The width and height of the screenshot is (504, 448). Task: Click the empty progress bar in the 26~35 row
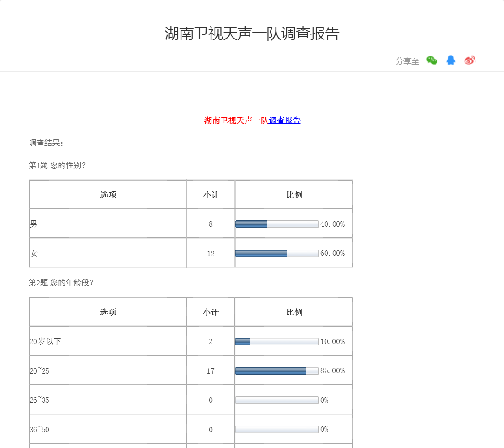point(277,400)
